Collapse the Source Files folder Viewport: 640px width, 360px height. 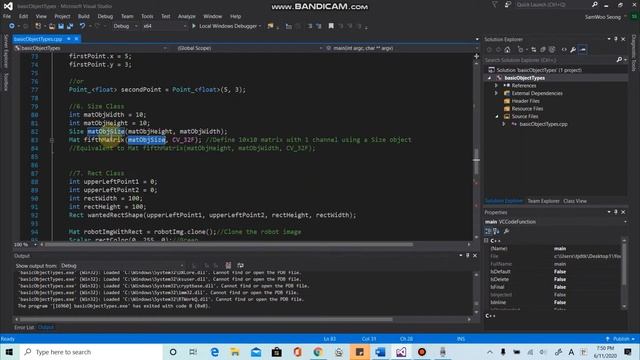[497, 116]
